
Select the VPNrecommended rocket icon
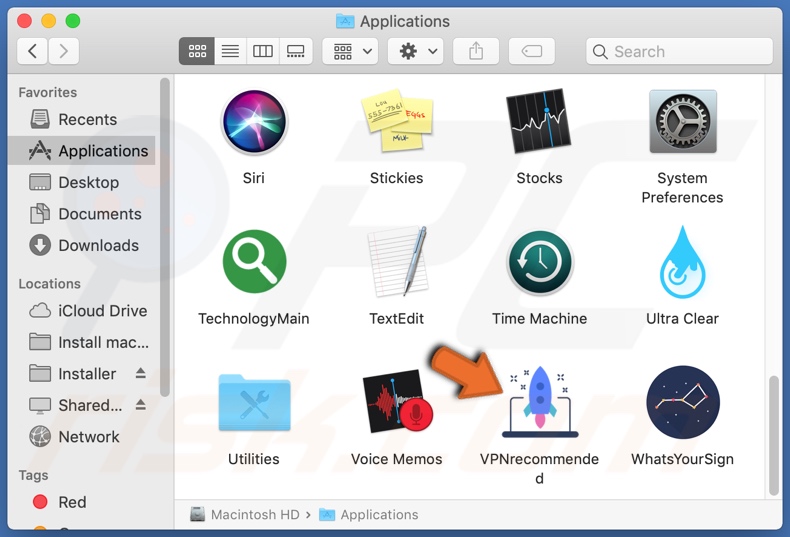click(x=540, y=401)
